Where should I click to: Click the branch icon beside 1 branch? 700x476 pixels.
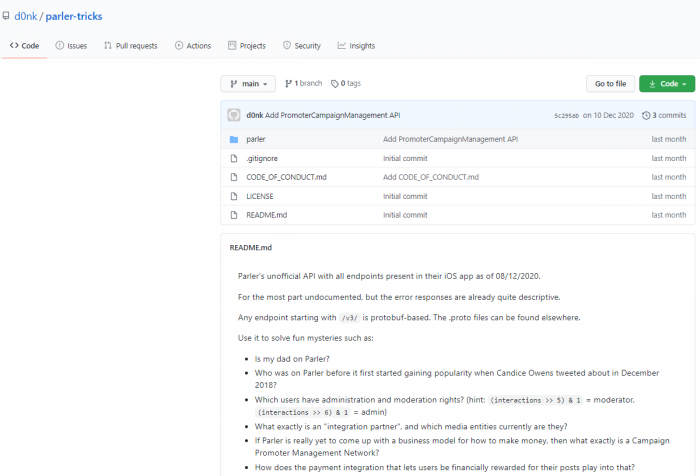click(288, 84)
